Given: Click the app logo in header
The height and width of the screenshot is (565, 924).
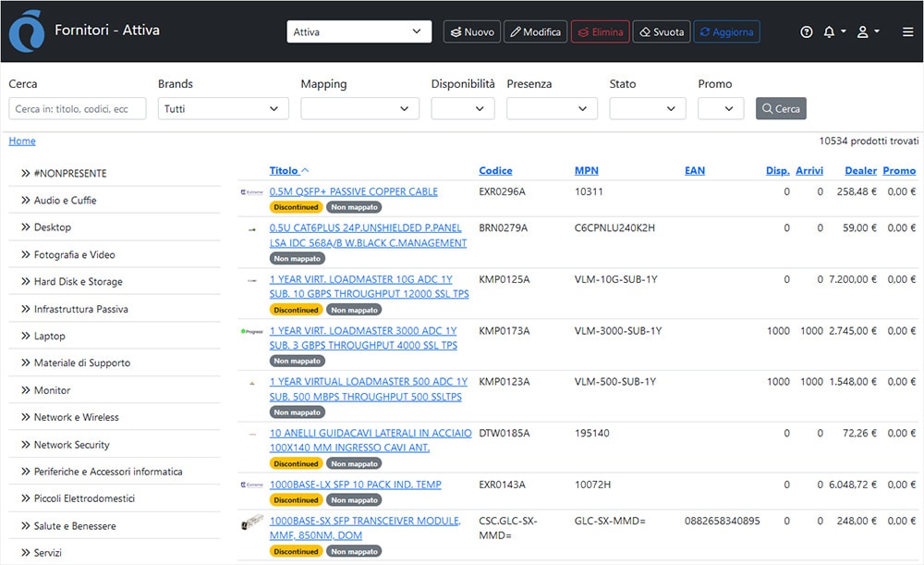Looking at the screenshot, I should point(26,31).
